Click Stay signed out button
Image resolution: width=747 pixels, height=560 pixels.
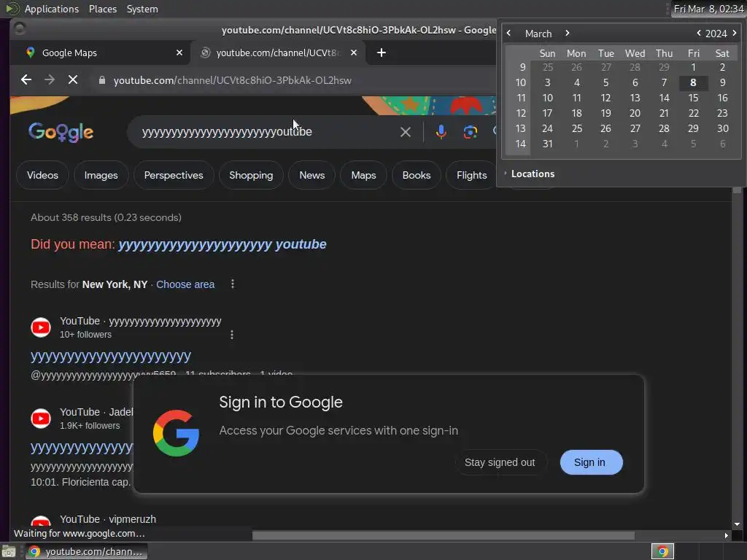coord(500,462)
